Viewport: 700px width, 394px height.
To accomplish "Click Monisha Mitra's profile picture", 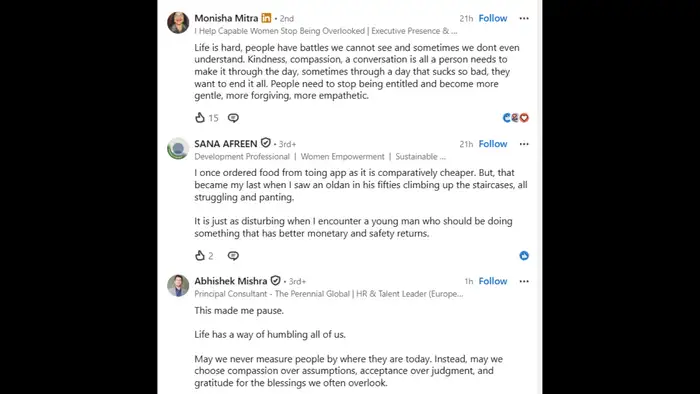I will (178, 22).
